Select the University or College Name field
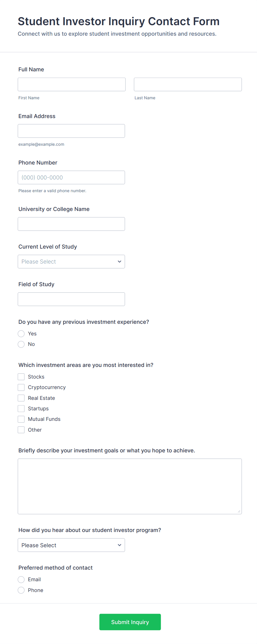This screenshot has width=257, height=644. pyautogui.click(x=71, y=224)
